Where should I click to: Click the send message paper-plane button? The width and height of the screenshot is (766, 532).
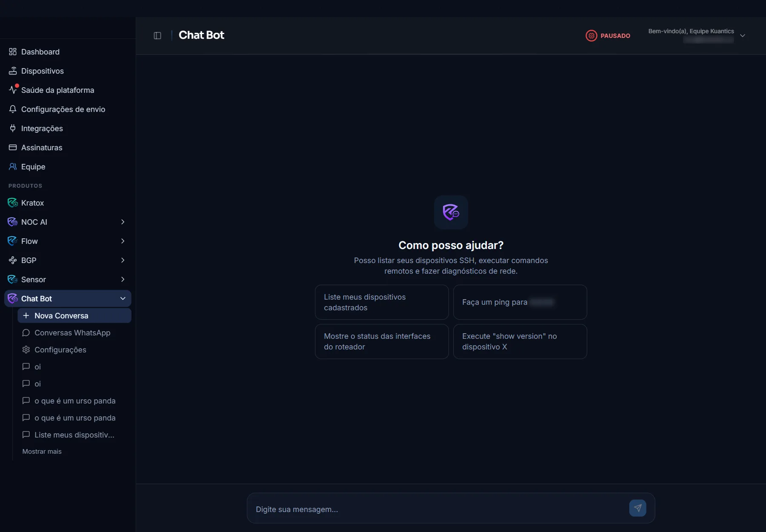[x=637, y=508]
